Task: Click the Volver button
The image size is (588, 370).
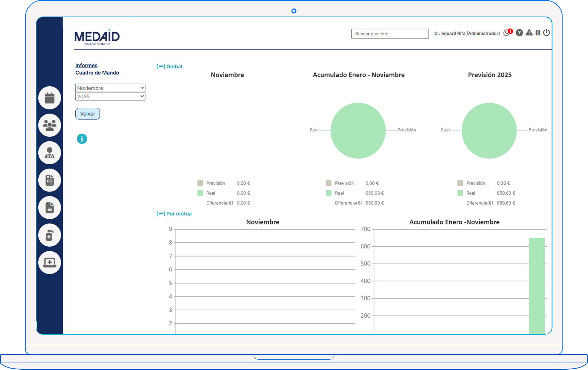Action: coord(88,114)
